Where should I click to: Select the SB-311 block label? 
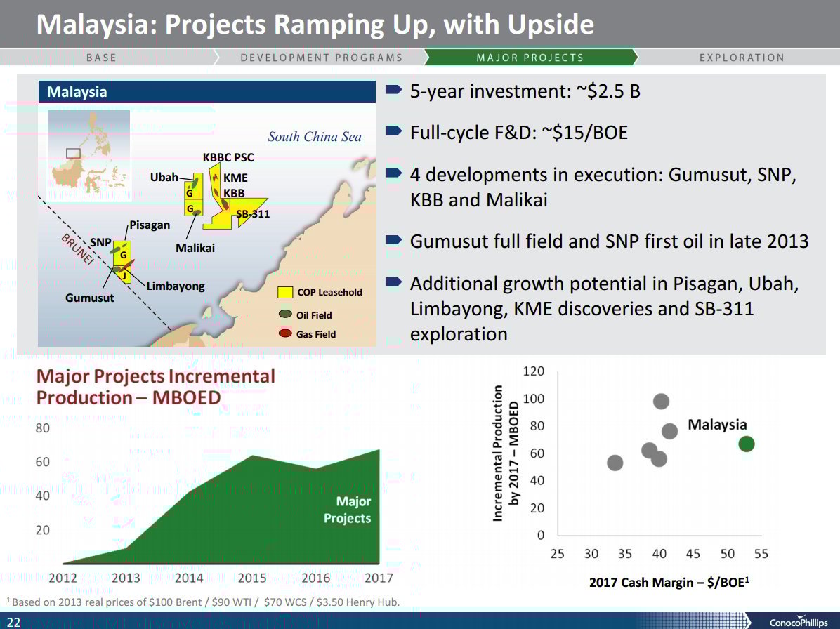(x=253, y=213)
